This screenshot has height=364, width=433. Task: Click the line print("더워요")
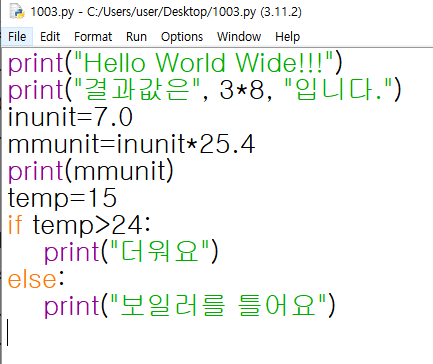pyautogui.click(x=131, y=252)
